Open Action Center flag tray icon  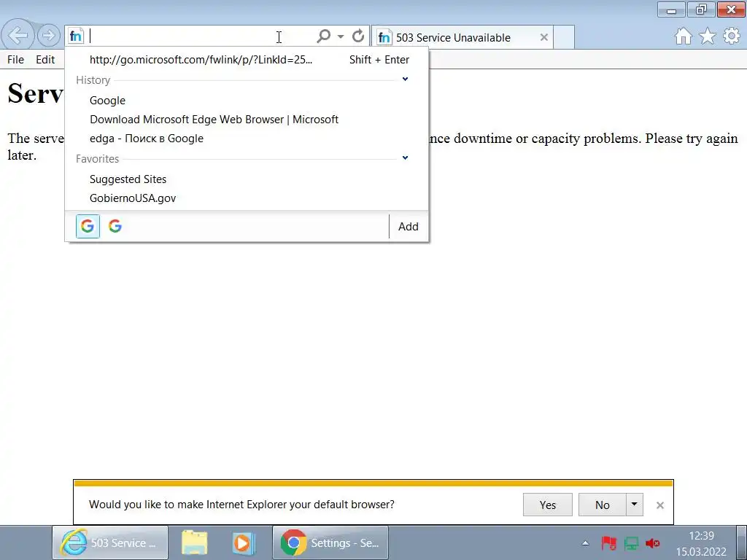609,542
